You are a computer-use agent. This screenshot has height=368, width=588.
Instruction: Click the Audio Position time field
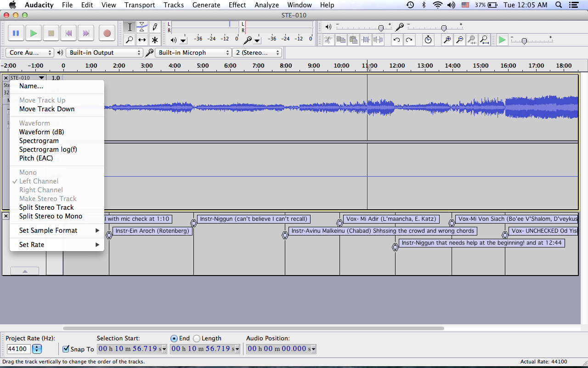point(282,349)
